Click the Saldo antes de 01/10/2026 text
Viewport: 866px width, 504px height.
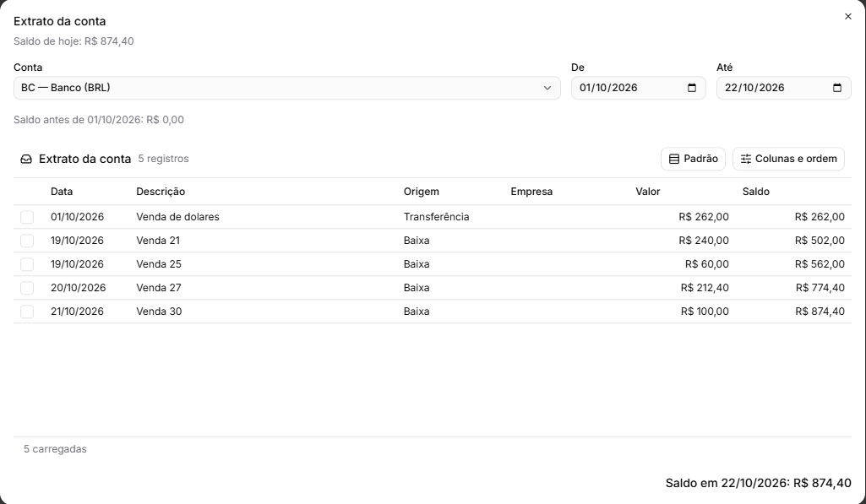(x=99, y=120)
